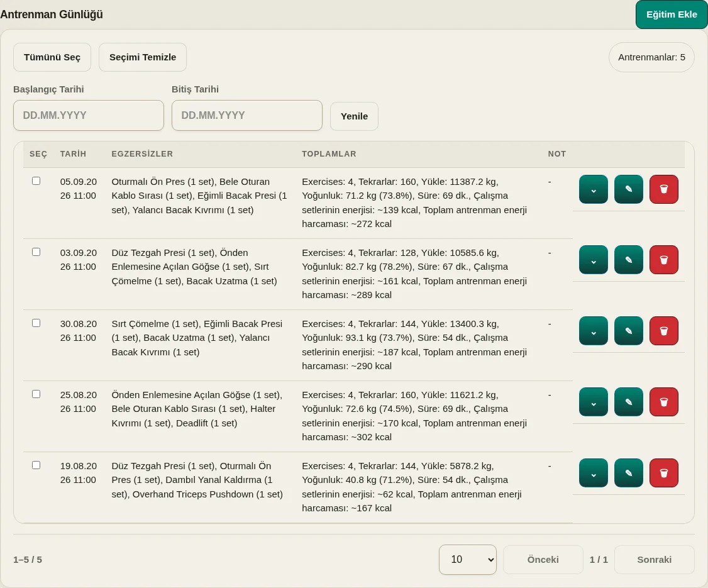Click the EGZERSİZLER column header

point(142,154)
